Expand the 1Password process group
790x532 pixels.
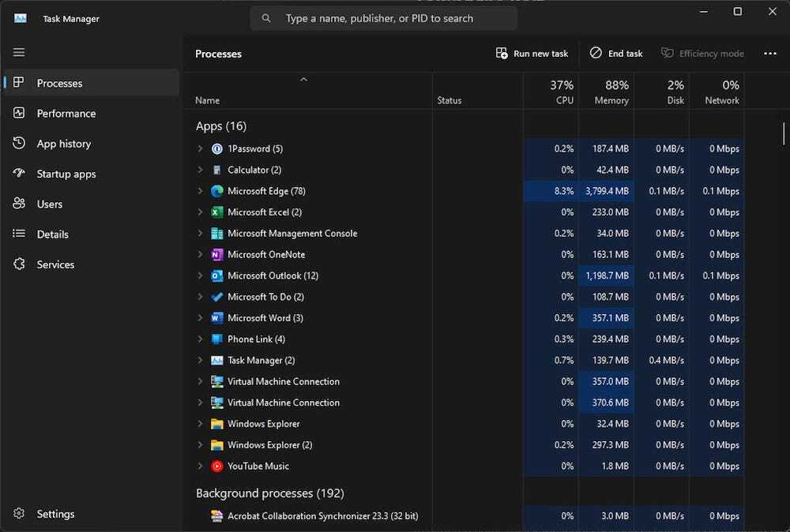coord(200,148)
